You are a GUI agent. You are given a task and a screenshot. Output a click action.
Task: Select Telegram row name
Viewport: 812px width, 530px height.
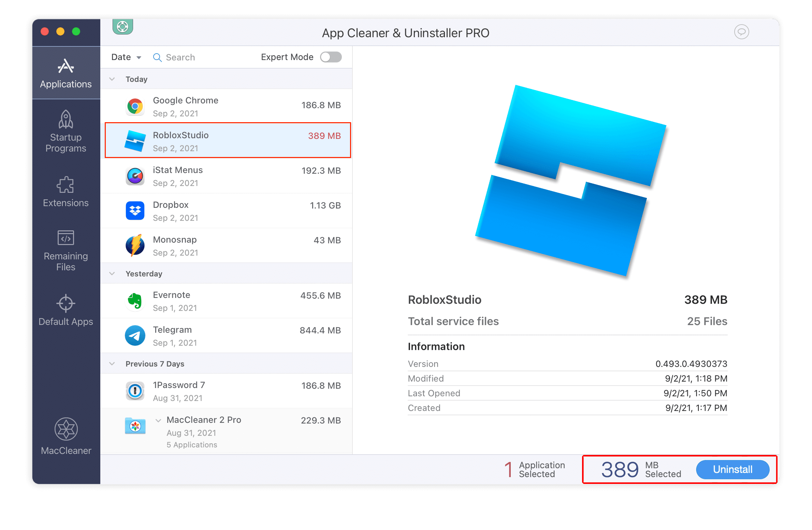[172, 330]
